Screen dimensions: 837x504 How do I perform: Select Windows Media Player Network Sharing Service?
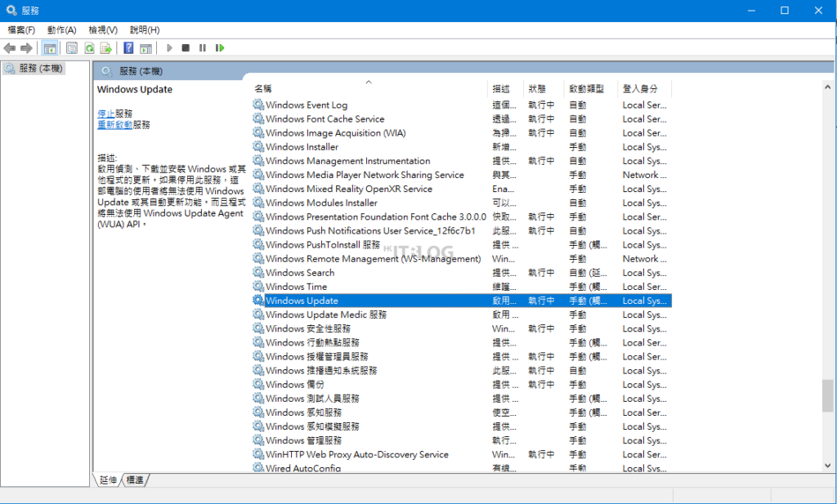(x=462, y=175)
